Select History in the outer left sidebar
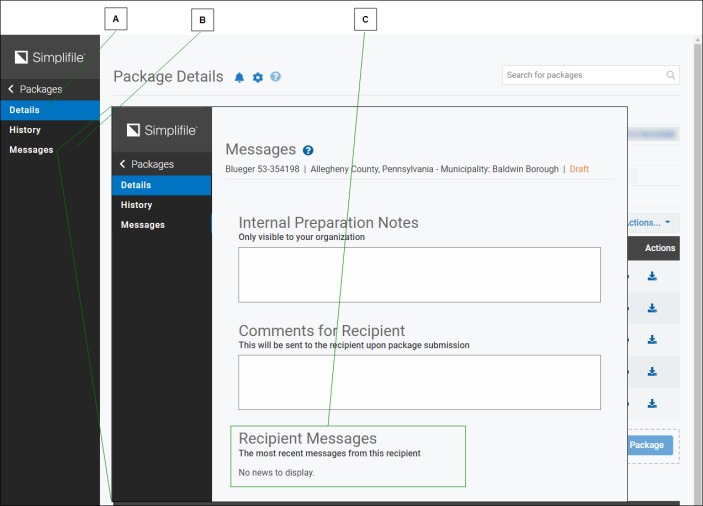 pyautogui.click(x=25, y=130)
